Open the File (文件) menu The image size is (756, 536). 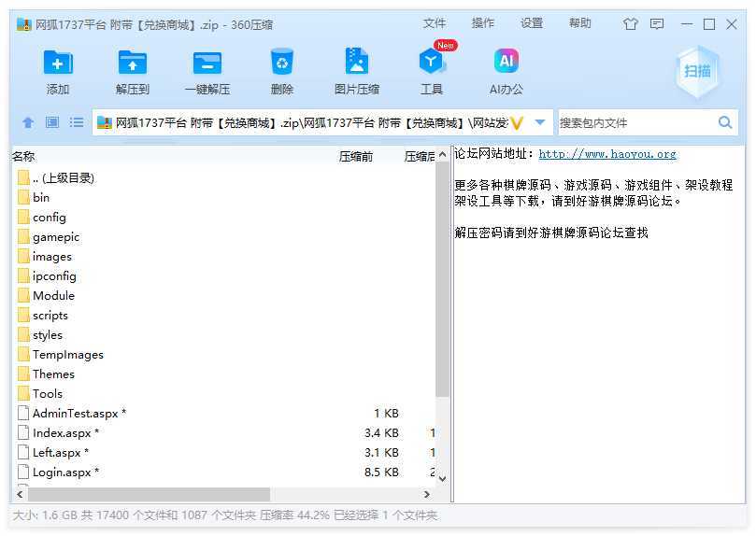click(x=435, y=23)
